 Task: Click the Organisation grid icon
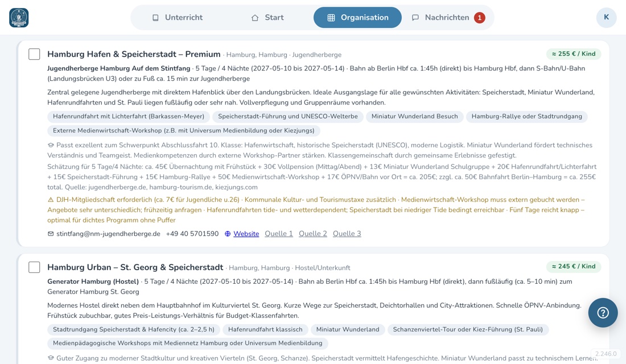331,18
